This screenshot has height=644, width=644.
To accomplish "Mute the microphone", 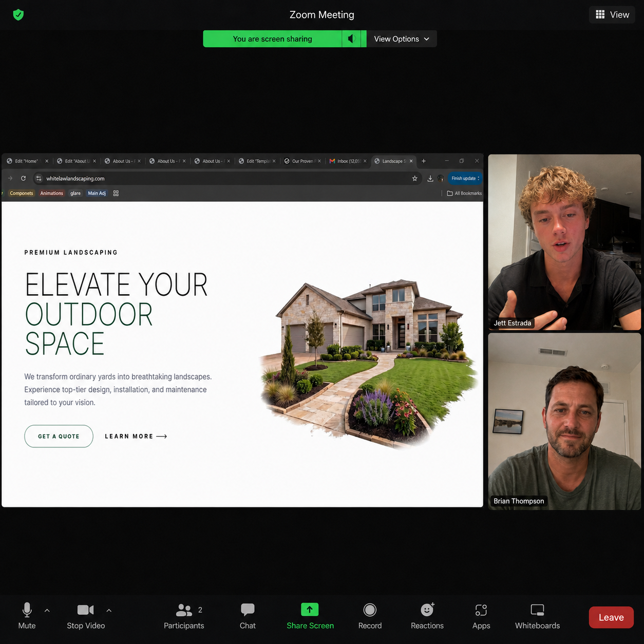I will 27,616.
